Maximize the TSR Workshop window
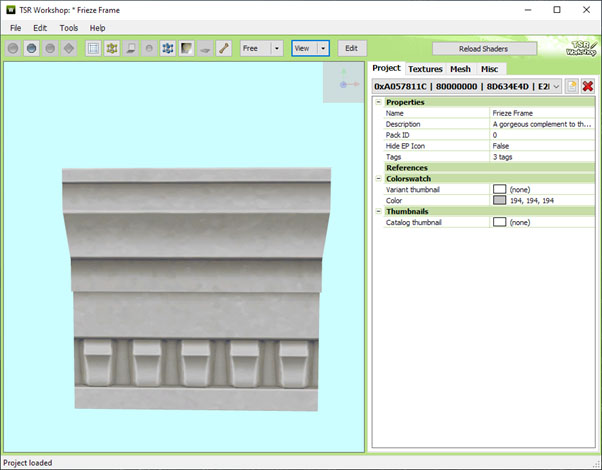Image resolution: width=602 pixels, height=470 pixels. [x=557, y=10]
